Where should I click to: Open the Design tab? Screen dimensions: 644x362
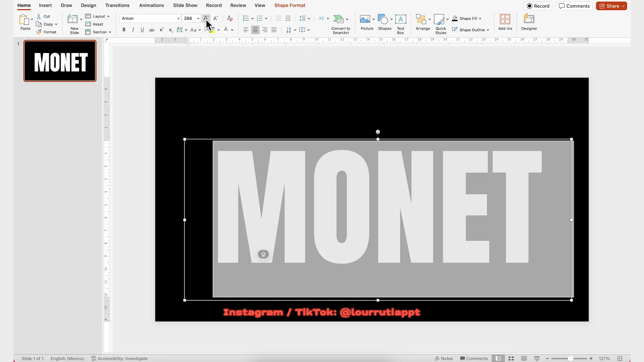coord(89,5)
